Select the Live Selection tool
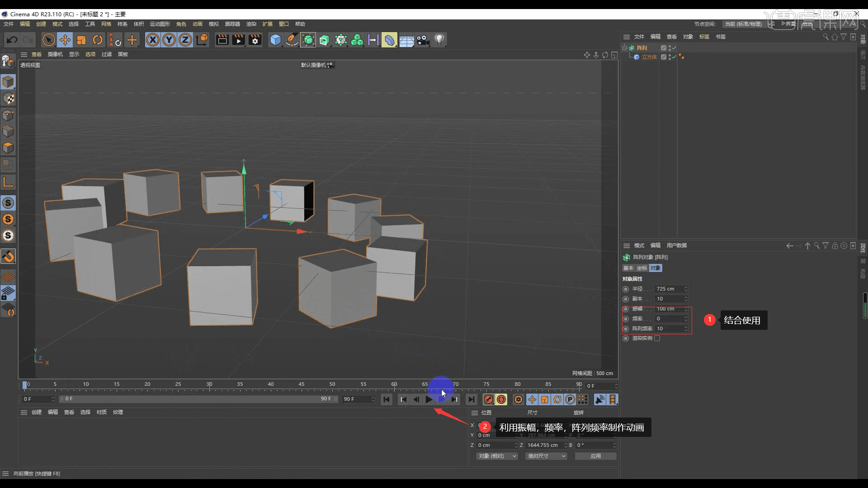 point(48,40)
